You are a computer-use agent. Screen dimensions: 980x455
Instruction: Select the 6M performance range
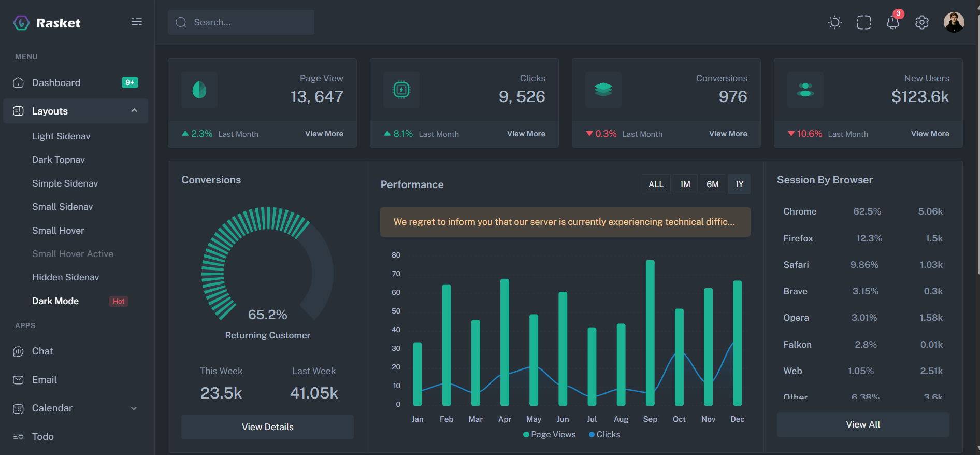(713, 184)
